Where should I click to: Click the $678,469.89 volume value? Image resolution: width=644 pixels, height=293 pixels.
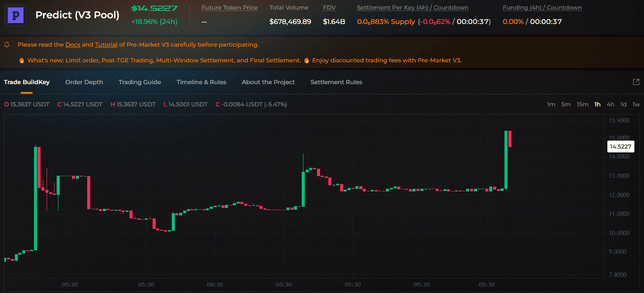coord(290,21)
